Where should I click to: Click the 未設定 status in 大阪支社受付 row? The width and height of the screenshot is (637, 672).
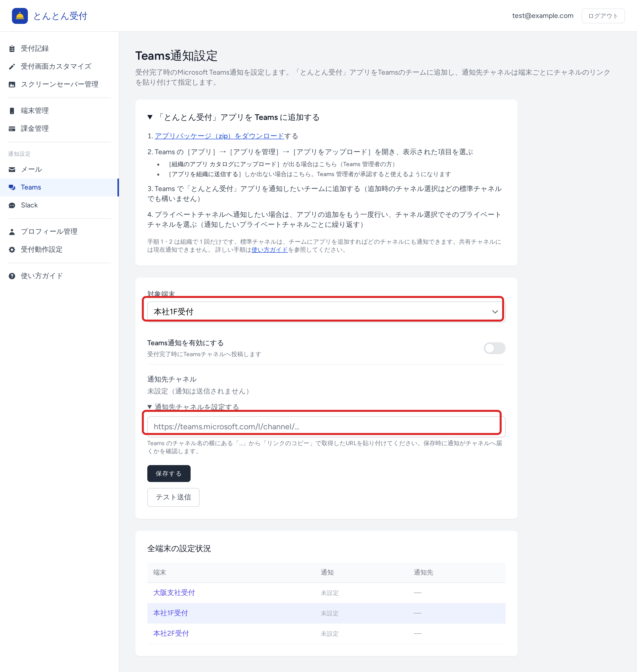pyautogui.click(x=329, y=593)
